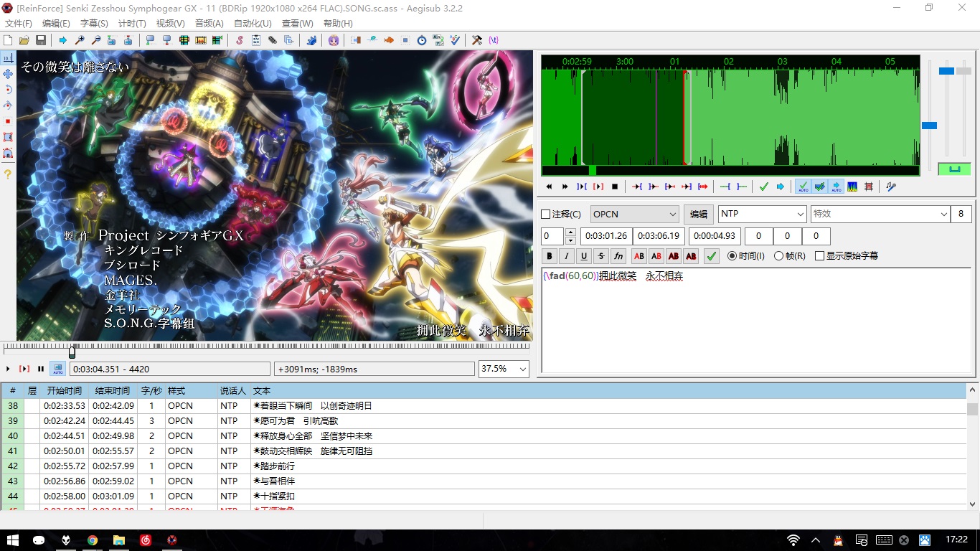Open the 字幕(S) menu
980x551 pixels.
tap(94, 24)
